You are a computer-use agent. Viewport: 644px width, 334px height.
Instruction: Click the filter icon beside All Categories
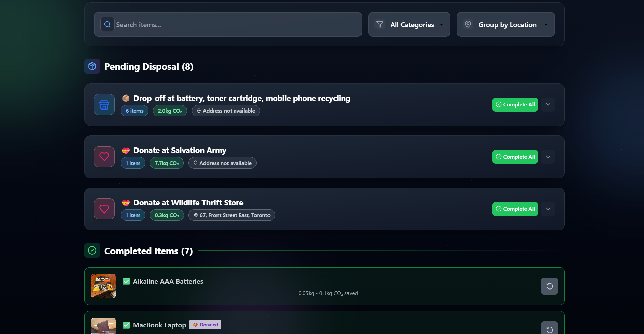(x=380, y=24)
